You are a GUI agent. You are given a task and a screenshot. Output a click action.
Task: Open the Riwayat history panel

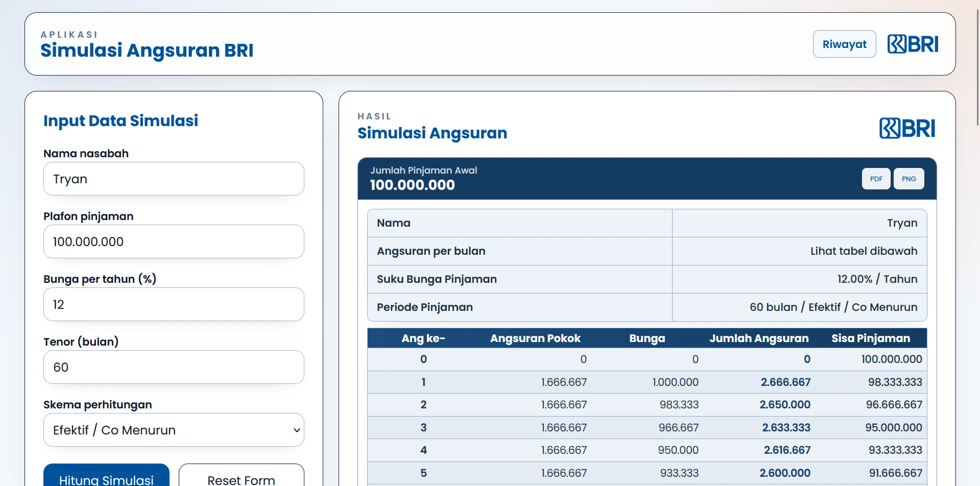coord(844,43)
